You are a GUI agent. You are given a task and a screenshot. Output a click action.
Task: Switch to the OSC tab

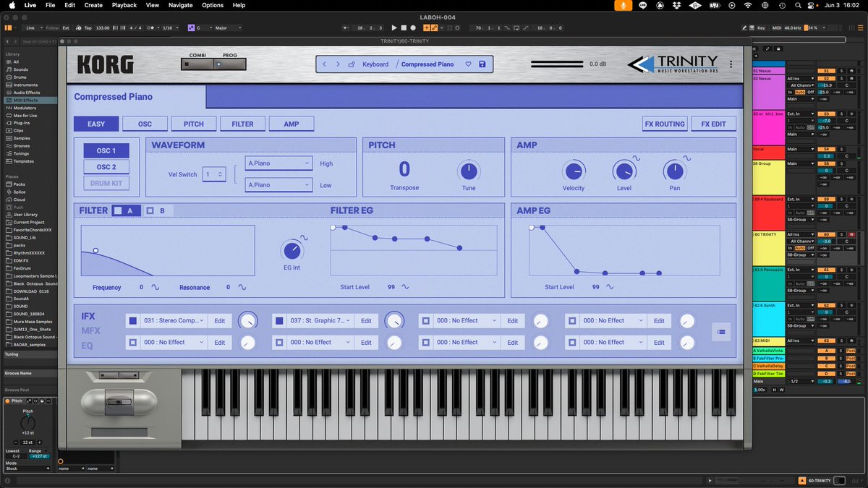145,124
